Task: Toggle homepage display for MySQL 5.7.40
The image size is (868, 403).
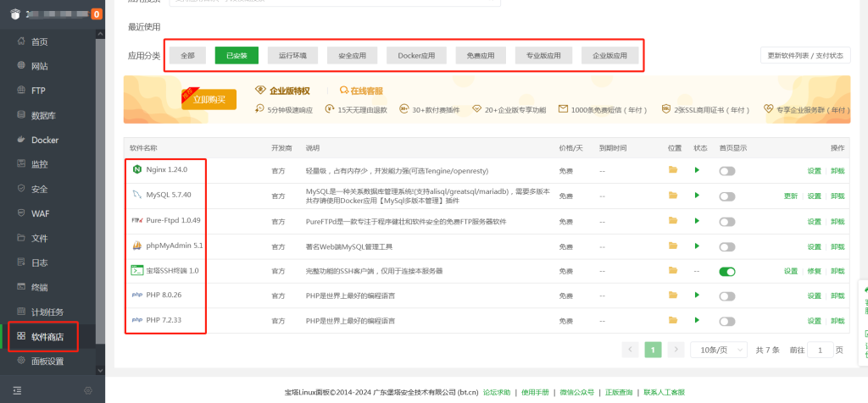Action: coord(726,196)
